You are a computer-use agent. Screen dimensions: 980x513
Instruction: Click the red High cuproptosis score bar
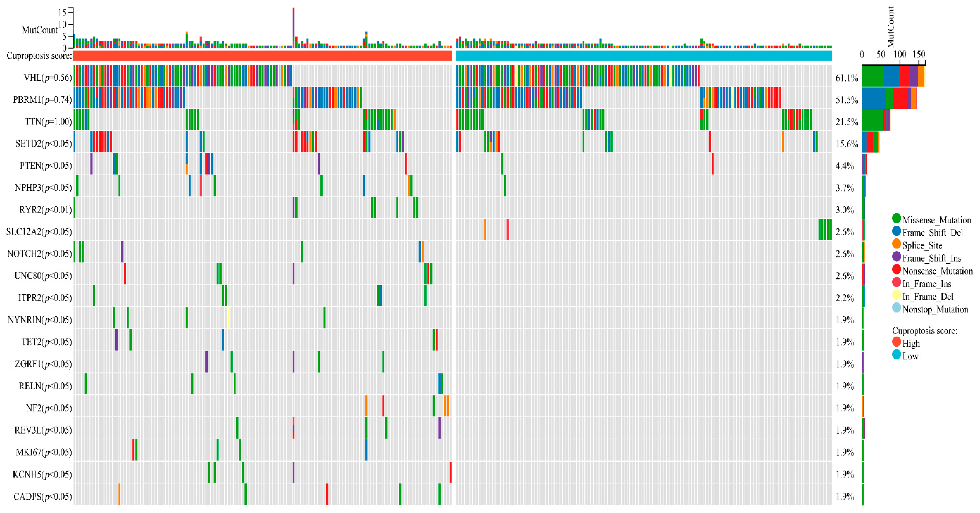point(262,55)
